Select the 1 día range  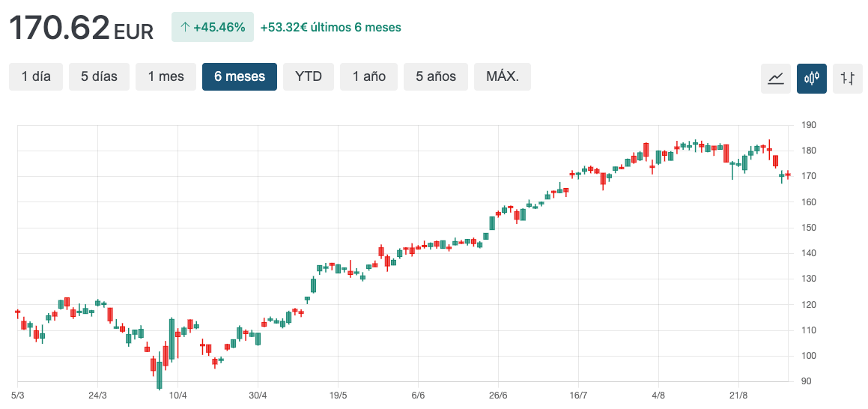tap(36, 76)
